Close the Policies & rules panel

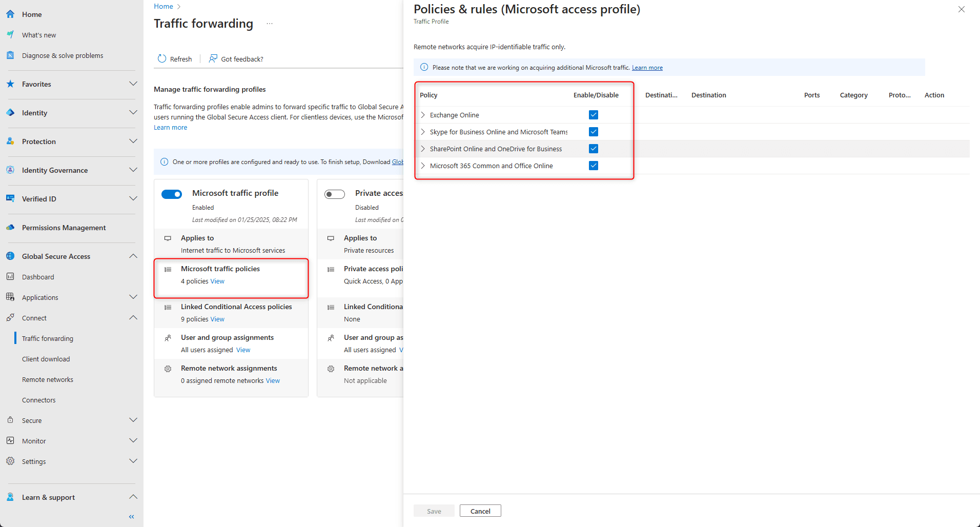962,9
